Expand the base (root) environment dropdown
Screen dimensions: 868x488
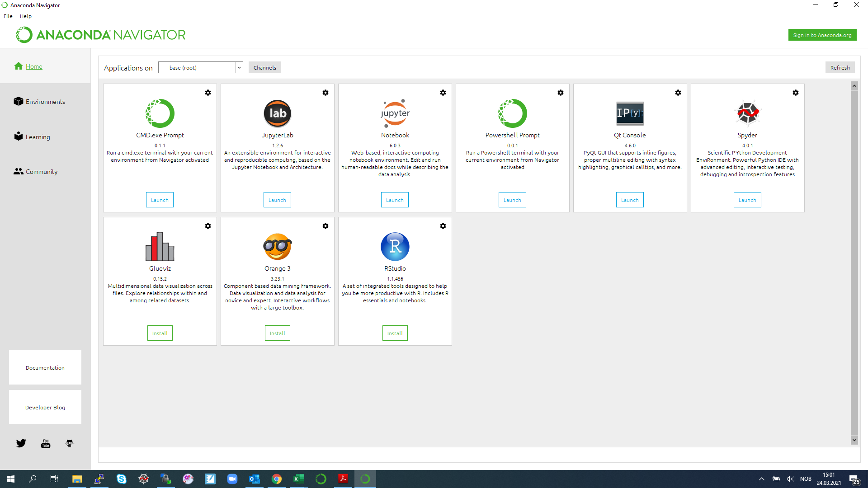click(201, 68)
